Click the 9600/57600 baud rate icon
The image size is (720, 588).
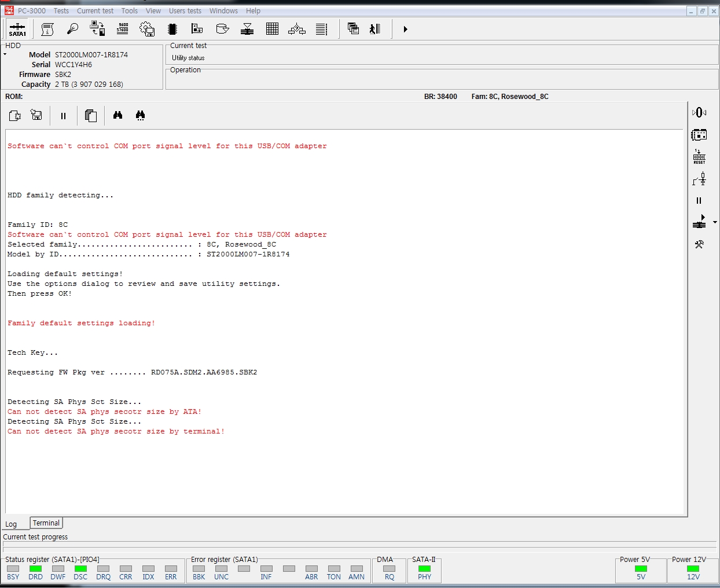pyautogui.click(x=123, y=29)
